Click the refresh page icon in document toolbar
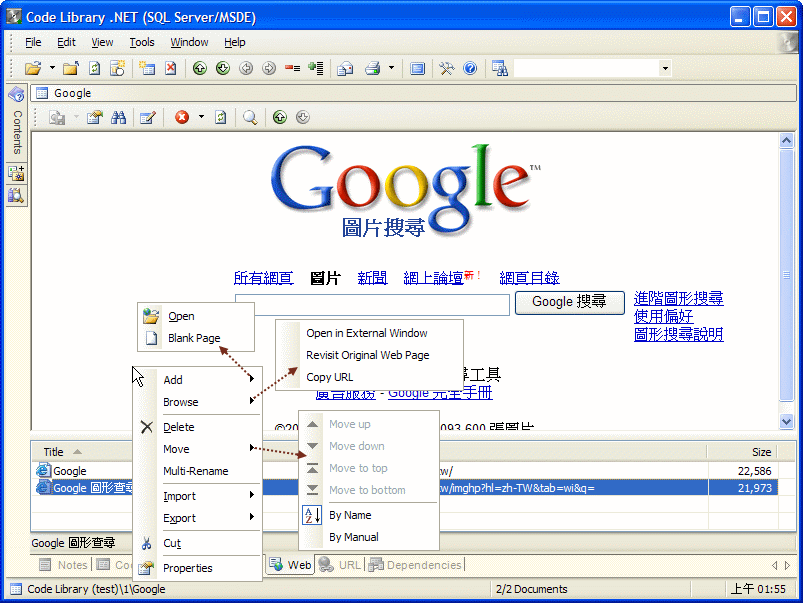The height and width of the screenshot is (603, 803). pos(221,117)
